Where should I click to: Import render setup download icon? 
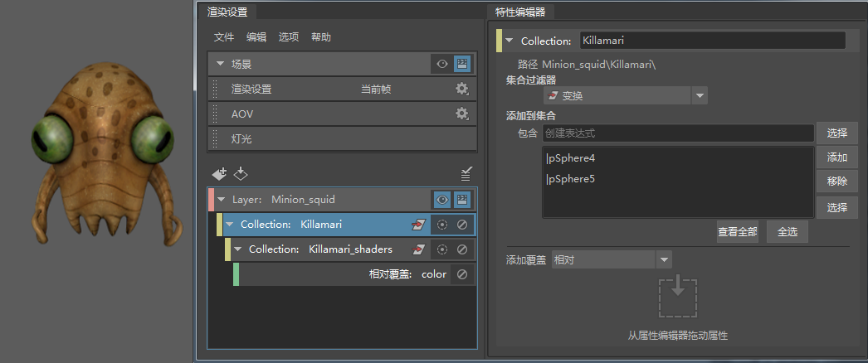[x=241, y=174]
